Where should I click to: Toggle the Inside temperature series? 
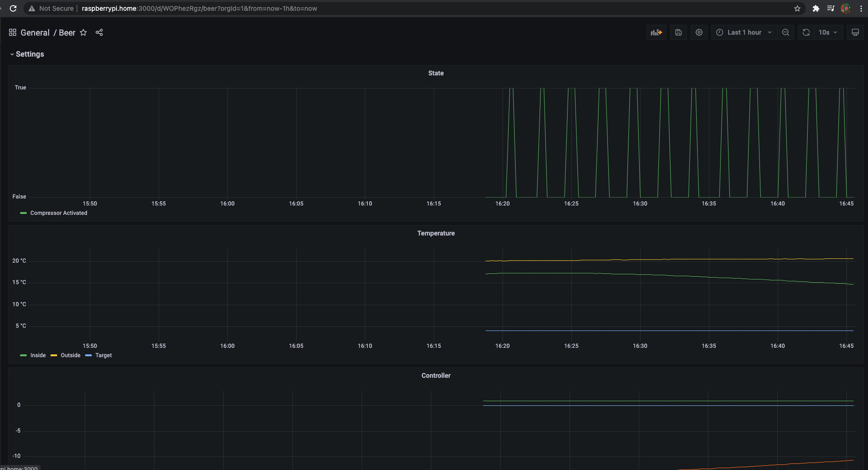38,355
